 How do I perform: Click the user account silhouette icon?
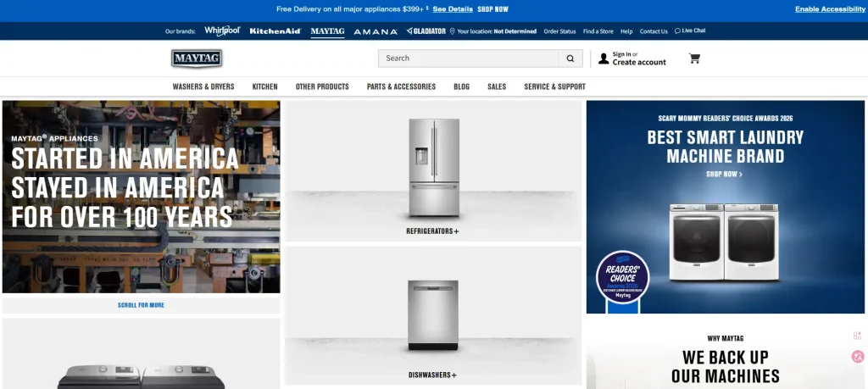click(x=604, y=58)
